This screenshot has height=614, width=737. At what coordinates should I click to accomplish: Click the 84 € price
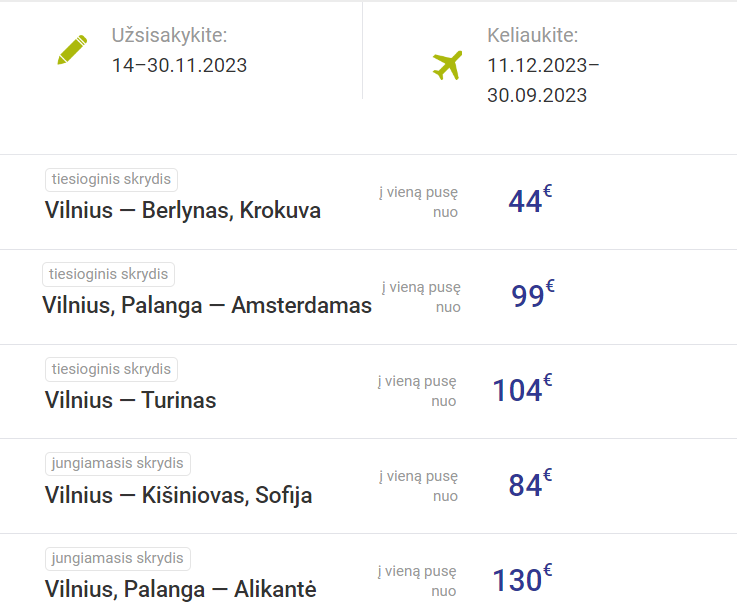coord(529,484)
